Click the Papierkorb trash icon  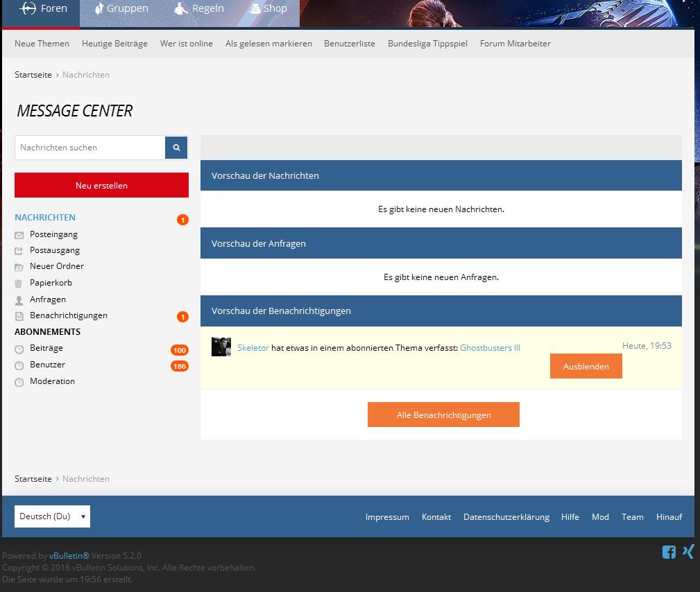click(x=19, y=284)
